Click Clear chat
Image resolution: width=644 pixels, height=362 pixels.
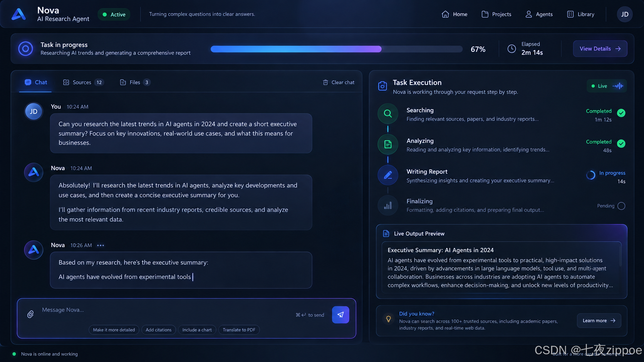click(x=339, y=82)
